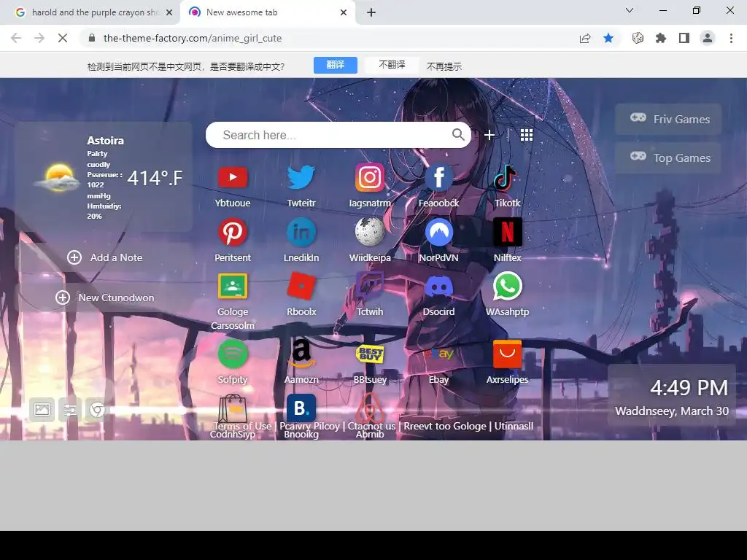Open the apps grid icon

point(527,135)
